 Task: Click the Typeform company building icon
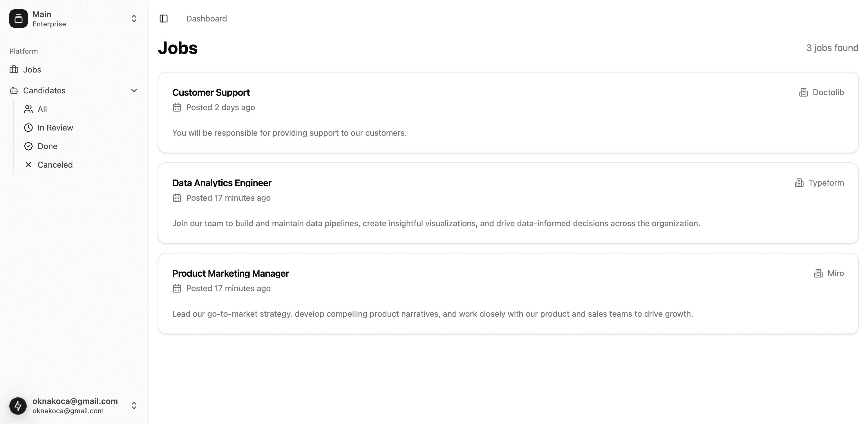(799, 183)
